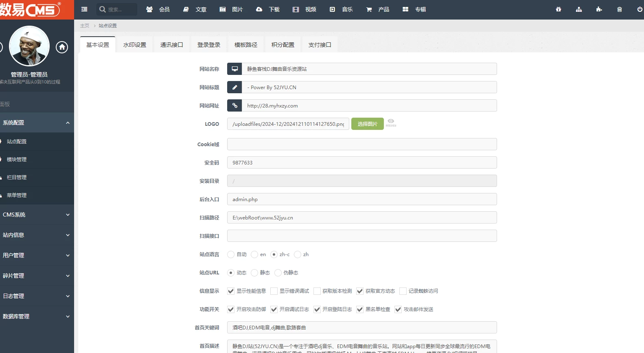644x353 pixels.
Task: Open the 支付接口 tab
Action: (x=320, y=45)
